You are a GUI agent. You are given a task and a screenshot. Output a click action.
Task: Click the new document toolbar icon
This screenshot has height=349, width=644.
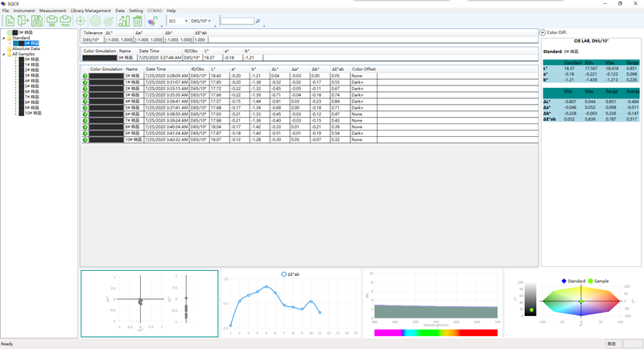(x=8, y=21)
